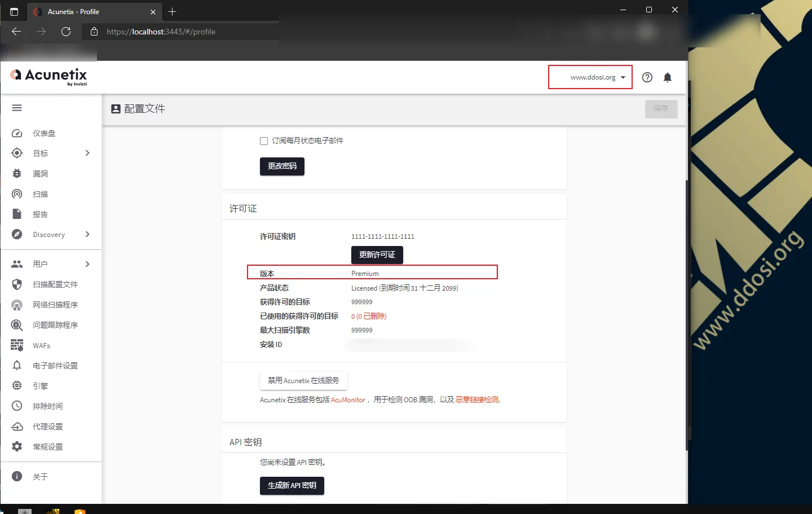Go back using the browser back arrow
Screen dimensions: 812x514
(x=16, y=32)
